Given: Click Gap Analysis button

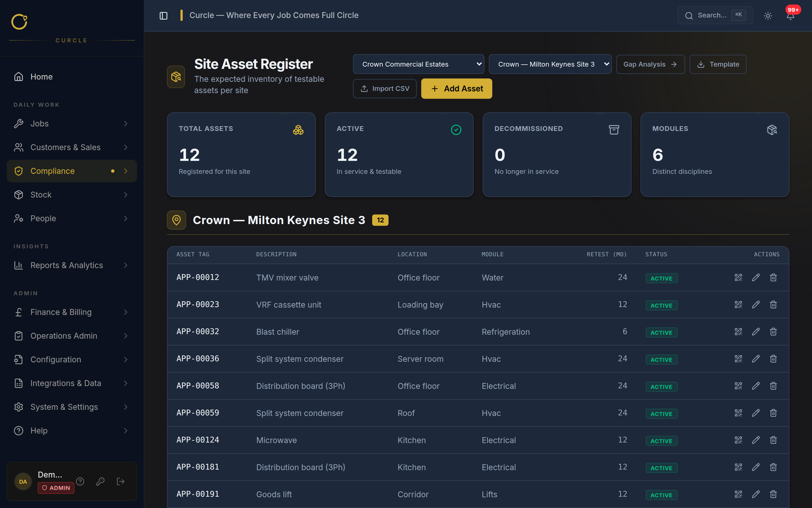Looking at the screenshot, I should [x=650, y=64].
